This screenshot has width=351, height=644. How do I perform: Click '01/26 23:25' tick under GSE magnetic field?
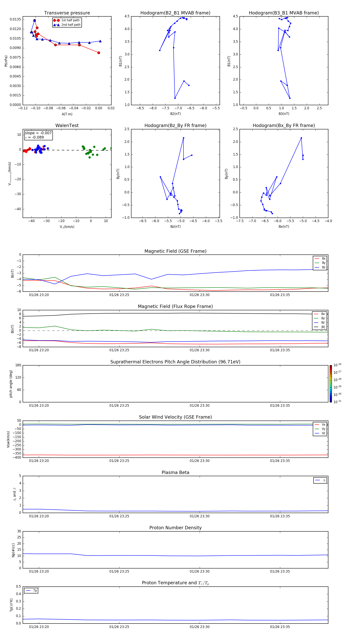pos(119,295)
